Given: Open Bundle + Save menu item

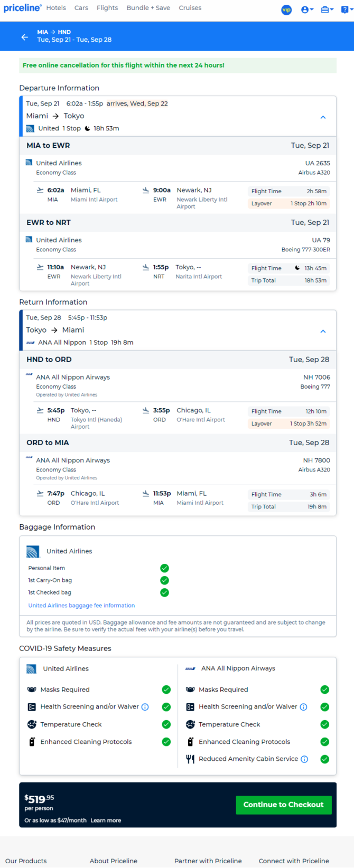Looking at the screenshot, I should coord(148,8).
